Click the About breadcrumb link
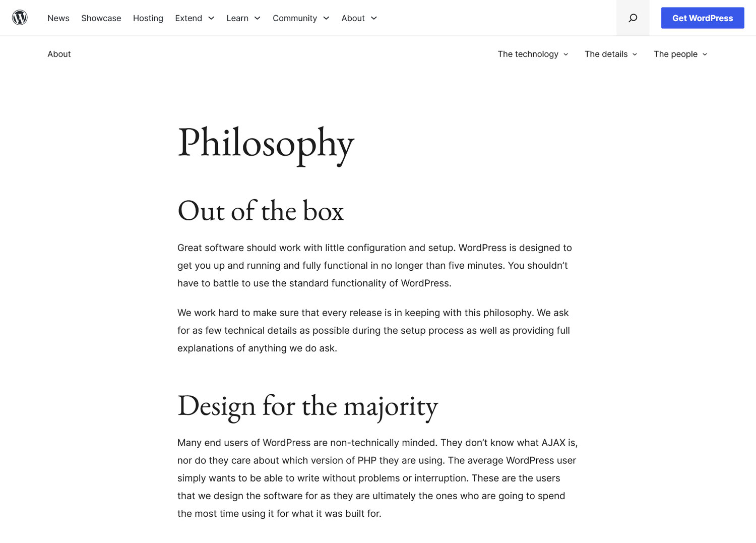756x543 pixels. pyautogui.click(x=59, y=54)
